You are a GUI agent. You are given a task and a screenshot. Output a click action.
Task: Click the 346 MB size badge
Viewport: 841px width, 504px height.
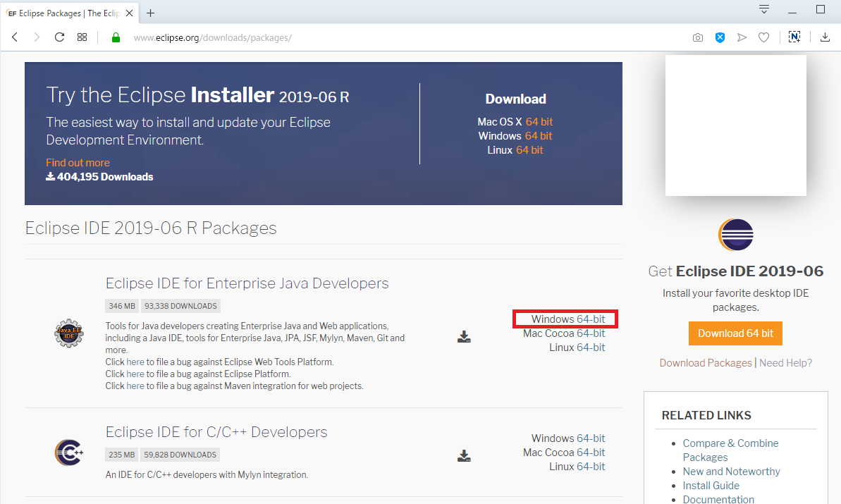(122, 306)
